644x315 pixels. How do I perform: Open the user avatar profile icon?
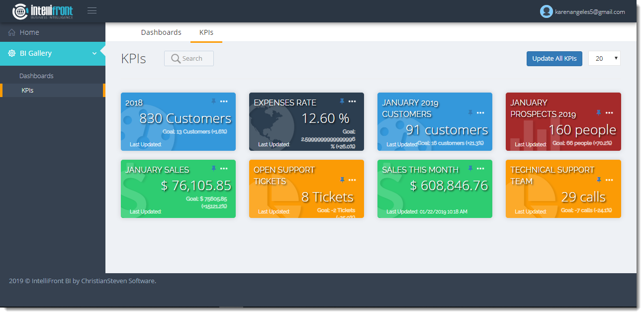[x=546, y=11]
